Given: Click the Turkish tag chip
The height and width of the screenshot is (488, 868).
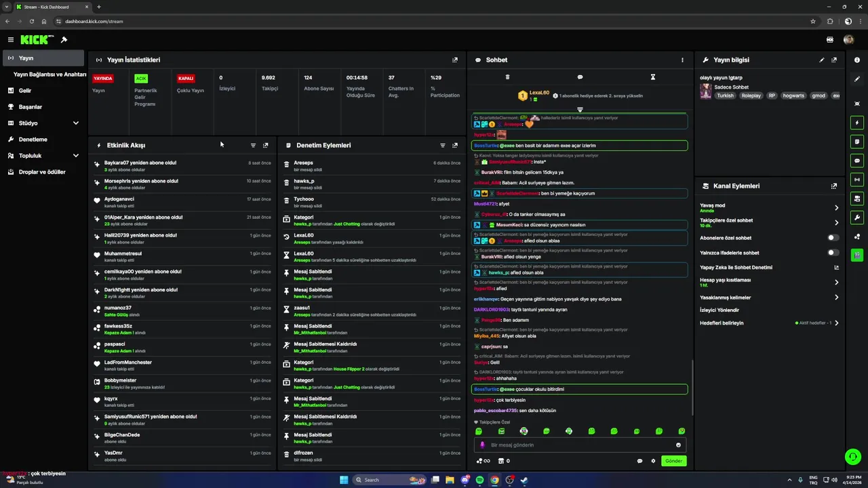Looking at the screenshot, I should [x=726, y=96].
